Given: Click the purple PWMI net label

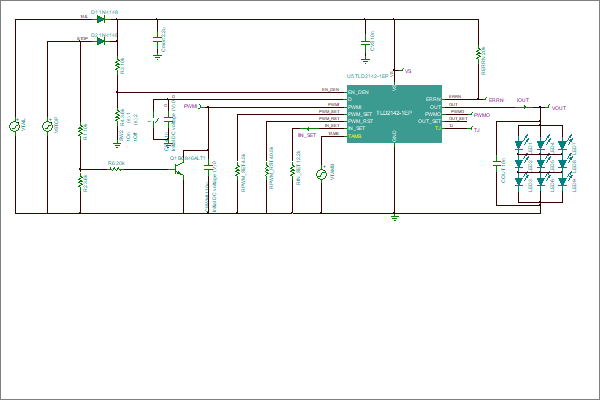Looking at the screenshot, I should coord(191,106).
